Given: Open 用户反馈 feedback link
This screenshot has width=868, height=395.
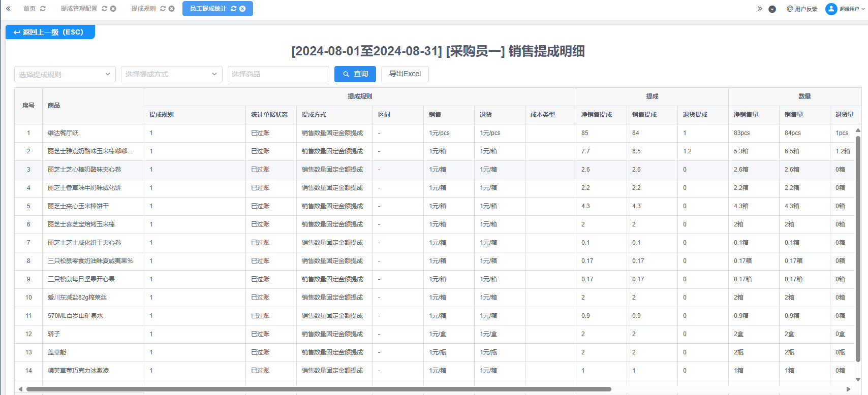Looking at the screenshot, I should click(802, 9).
